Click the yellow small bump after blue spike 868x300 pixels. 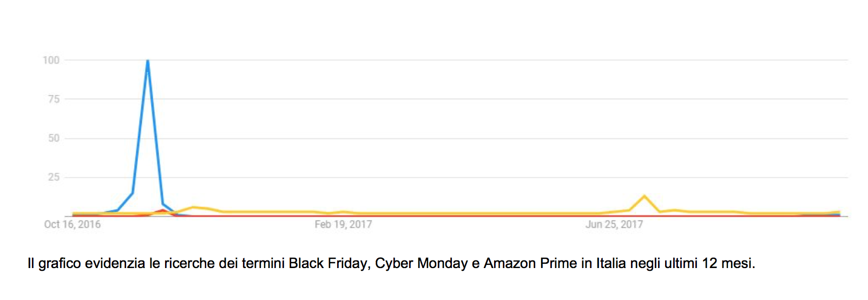tap(193, 207)
